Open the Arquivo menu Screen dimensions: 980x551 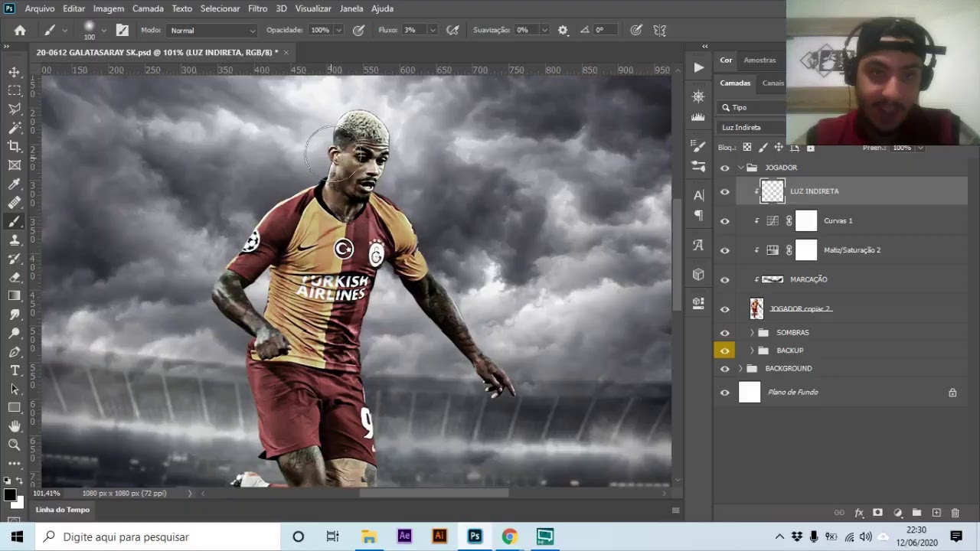tap(40, 8)
